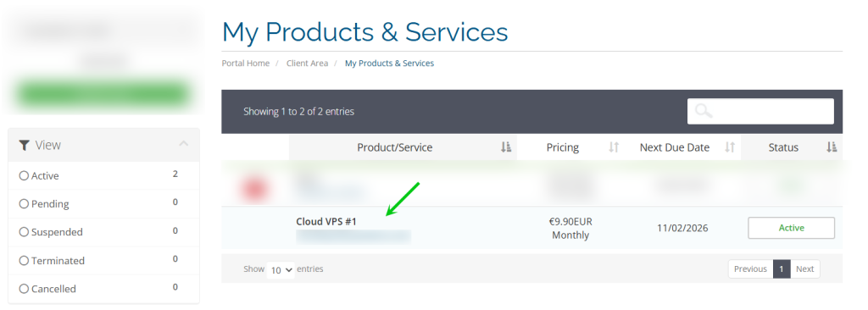The width and height of the screenshot is (868, 310).
Task: Select the Cancelled view radio button
Action: point(24,289)
